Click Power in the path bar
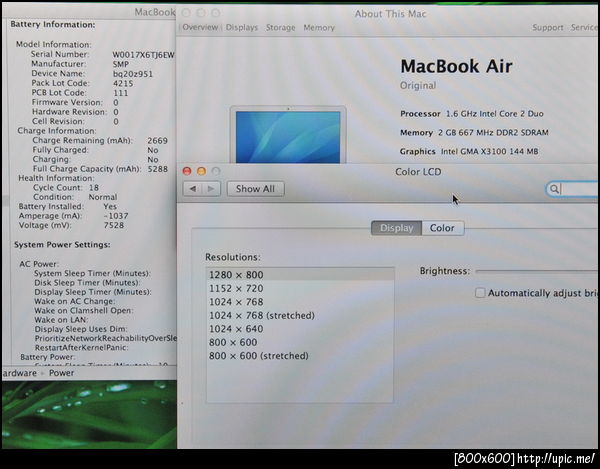Screen dimensions: 600x469 pyautogui.click(x=62, y=373)
